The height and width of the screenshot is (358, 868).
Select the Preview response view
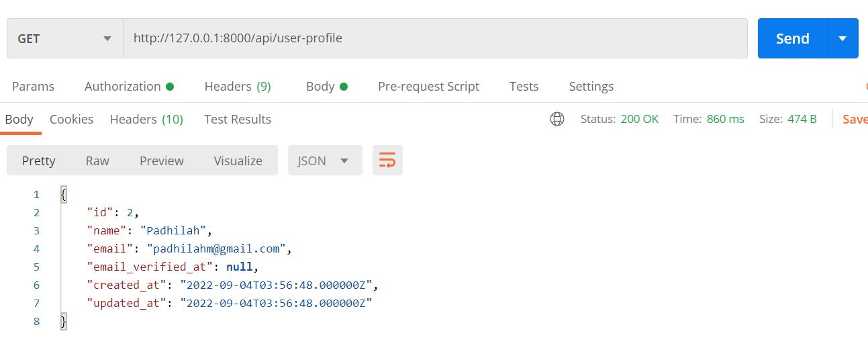tap(161, 161)
